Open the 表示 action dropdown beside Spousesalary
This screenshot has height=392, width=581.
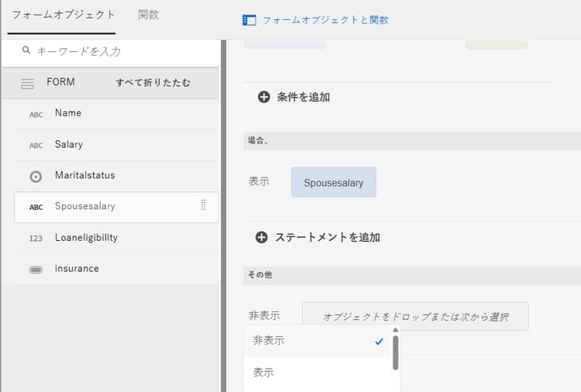(x=259, y=181)
